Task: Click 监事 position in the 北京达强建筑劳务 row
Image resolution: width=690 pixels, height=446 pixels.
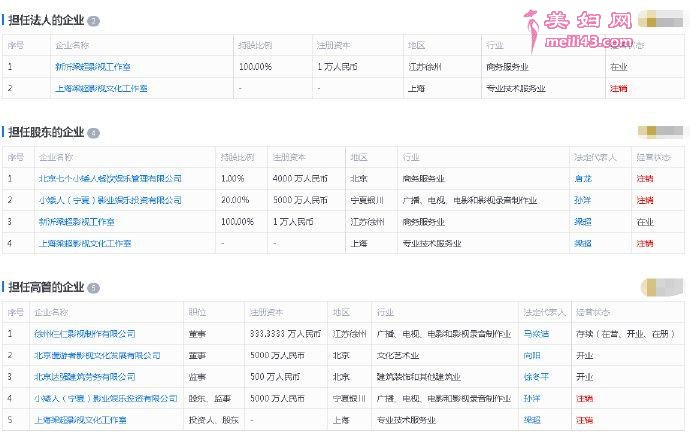Action: 197,377
